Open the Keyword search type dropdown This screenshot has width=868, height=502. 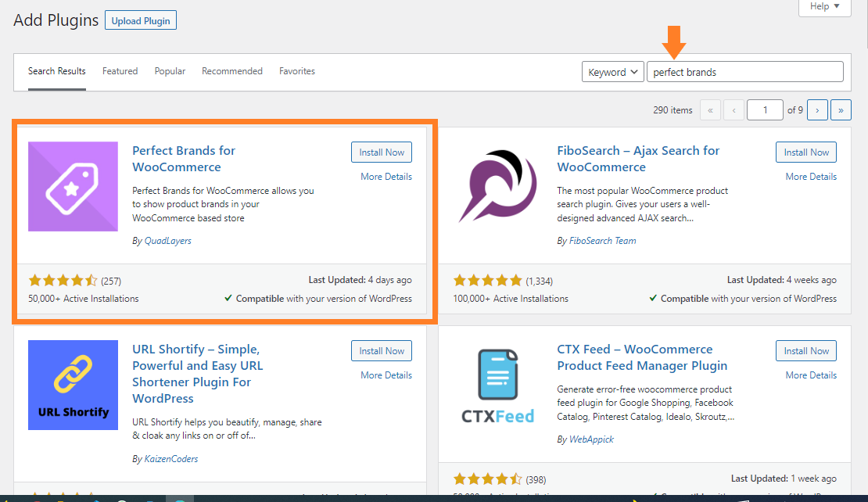click(613, 72)
